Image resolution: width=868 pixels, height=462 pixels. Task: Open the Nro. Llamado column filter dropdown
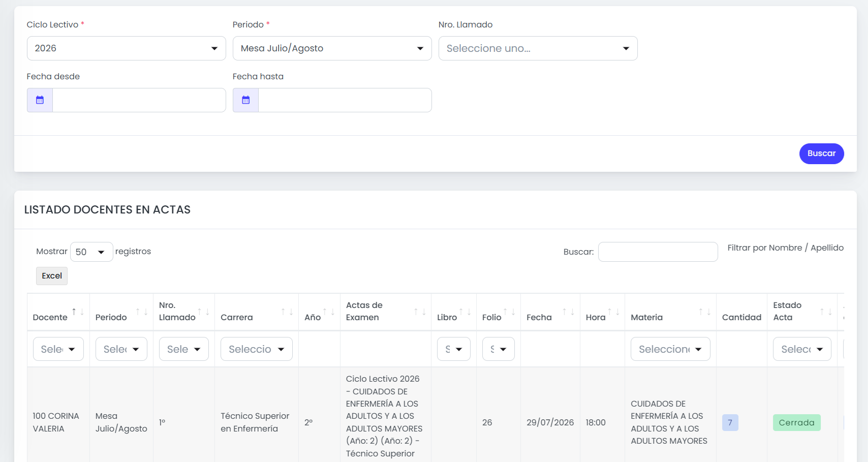pos(184,349)
